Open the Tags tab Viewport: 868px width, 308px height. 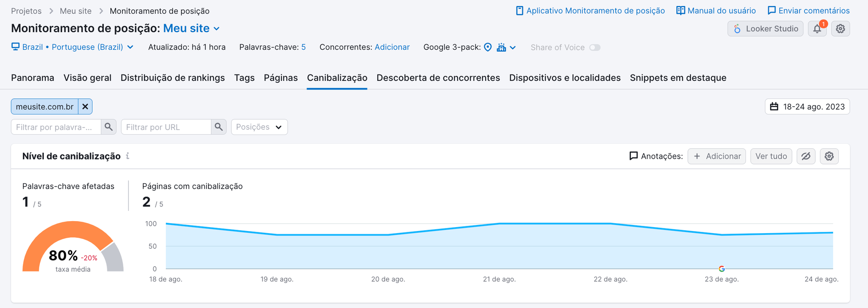245,78
